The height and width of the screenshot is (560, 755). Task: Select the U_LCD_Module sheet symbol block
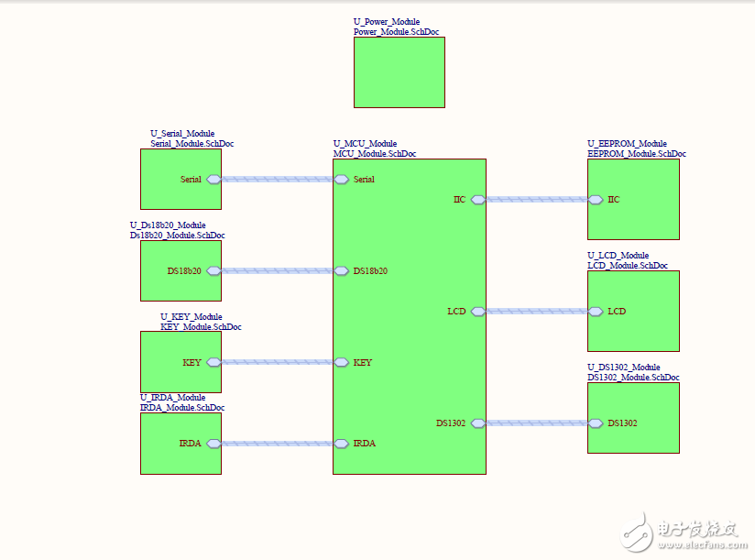[633, 311]
